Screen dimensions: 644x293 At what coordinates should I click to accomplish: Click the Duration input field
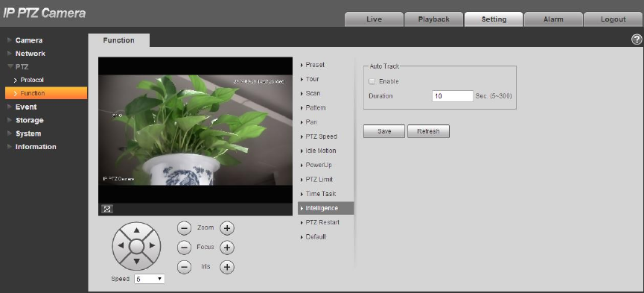(x=453, y=96)
